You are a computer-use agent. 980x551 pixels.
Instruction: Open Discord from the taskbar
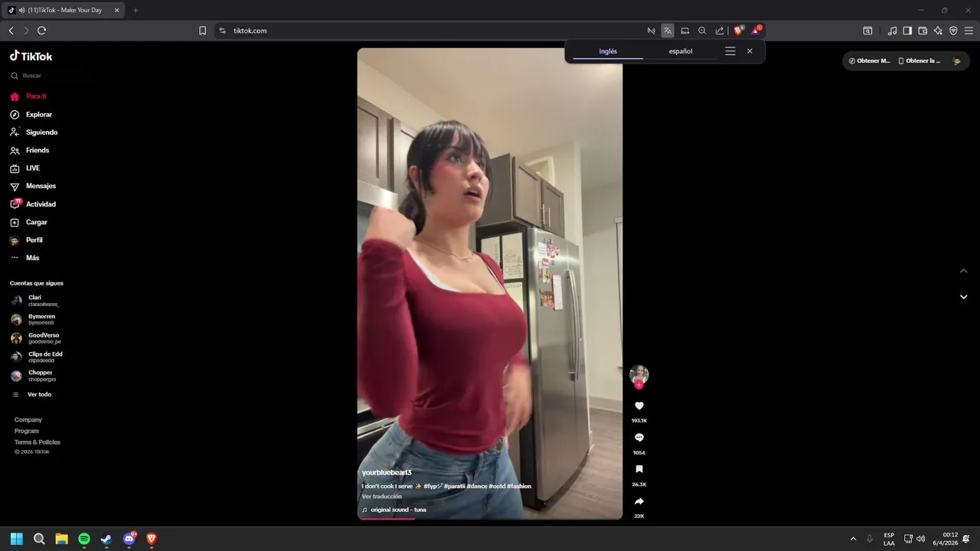pyautogui.click(x=129, y=539)
